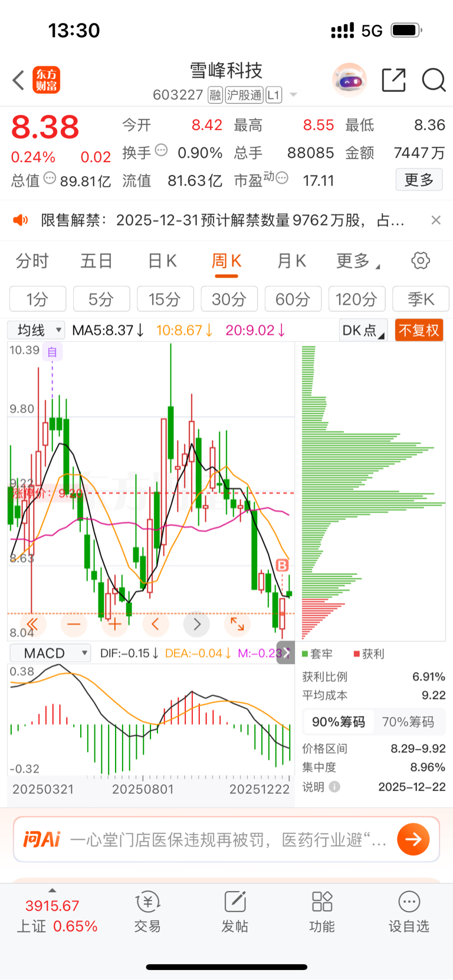The image size is (453, 980).
Task: Dismiss the 限售解禁 notice banner
Action: [436, 220]
